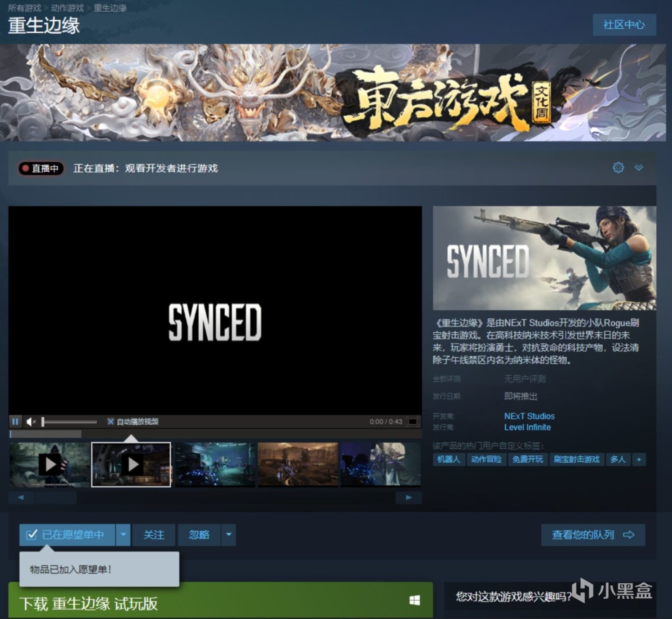Move thumbnail strip right with arrow

pyautogui.click(x=409, y=497)
